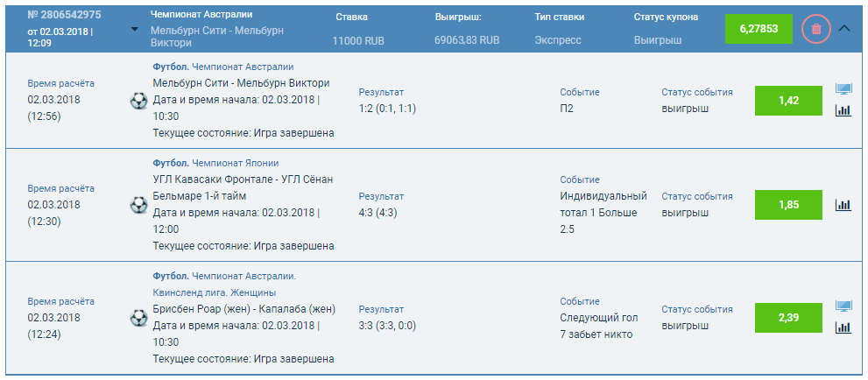
Task: Open 'Чемпионат Японии' league link
Action: 235,163
